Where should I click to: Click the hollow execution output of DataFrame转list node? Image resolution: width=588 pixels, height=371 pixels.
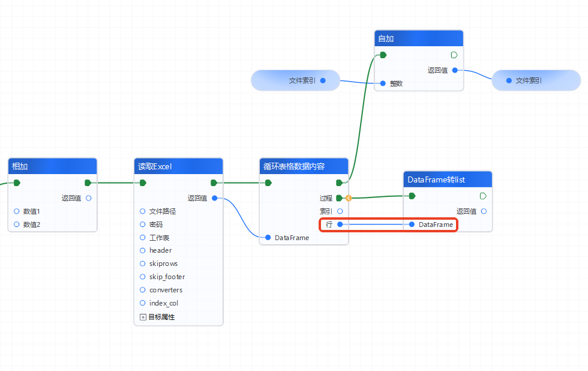pyautogui.click(x=483, y=196)
